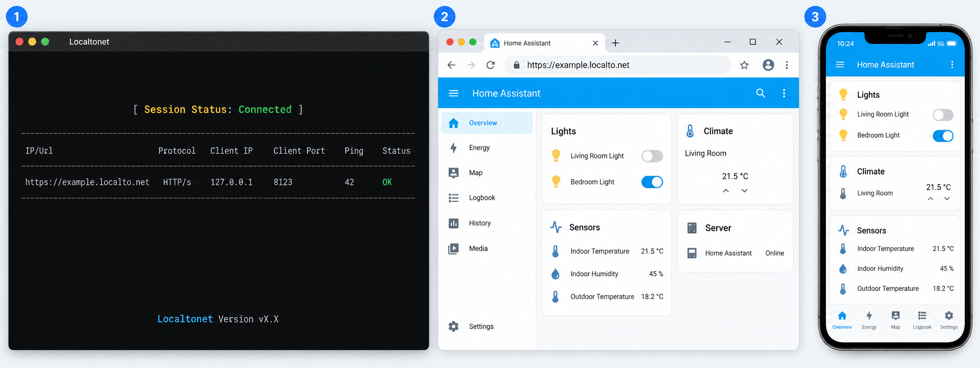Open Settings in the browser sidebar
Viewport: 980px width, 368px height.
coord(487,327)
